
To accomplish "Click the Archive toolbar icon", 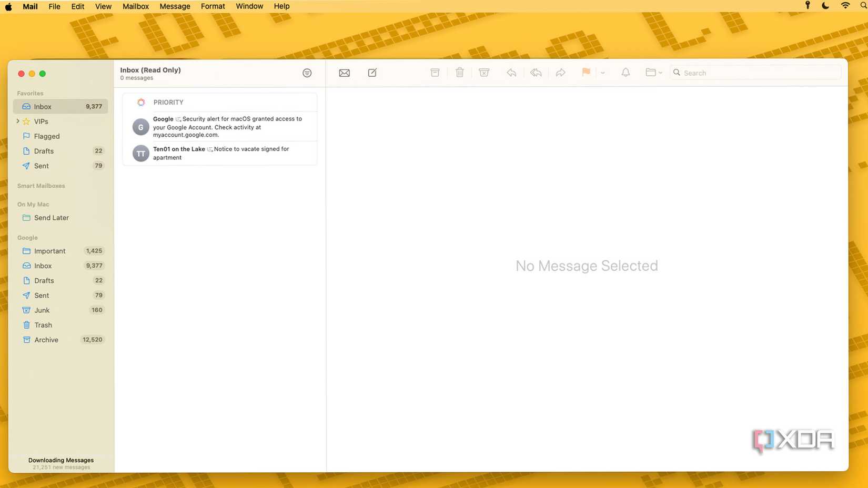I will 435,73.
